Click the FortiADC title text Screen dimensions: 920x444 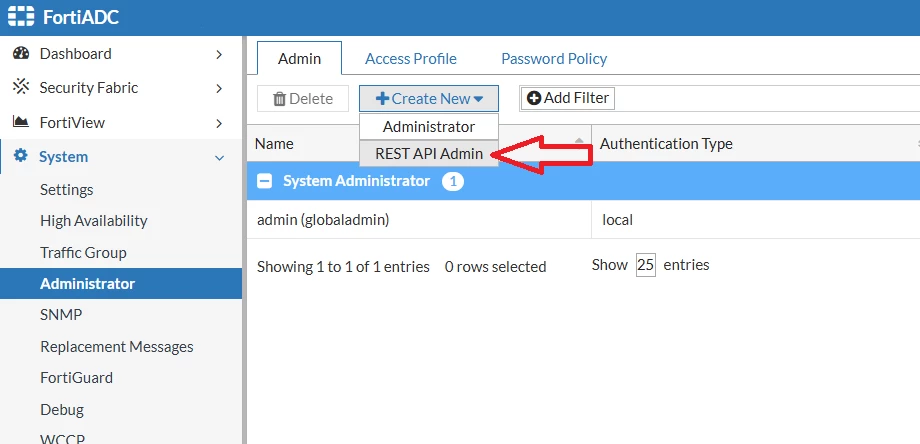pos(81,17)
